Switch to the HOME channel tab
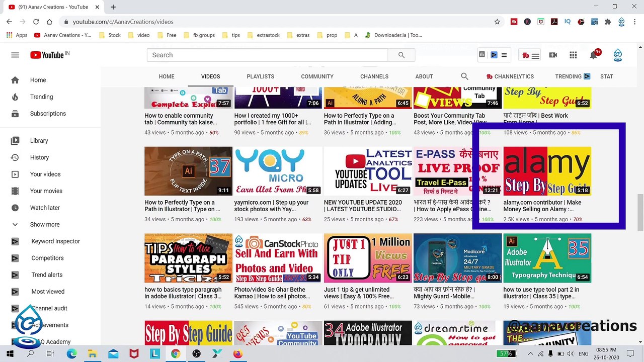 (167, 76)
